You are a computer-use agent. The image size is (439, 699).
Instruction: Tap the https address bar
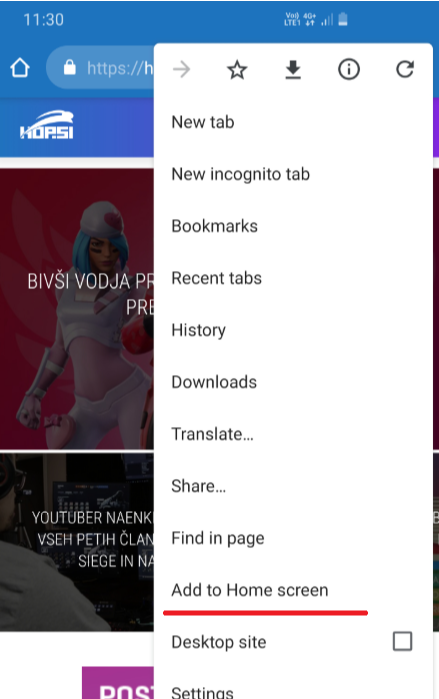tap(100, 68)
